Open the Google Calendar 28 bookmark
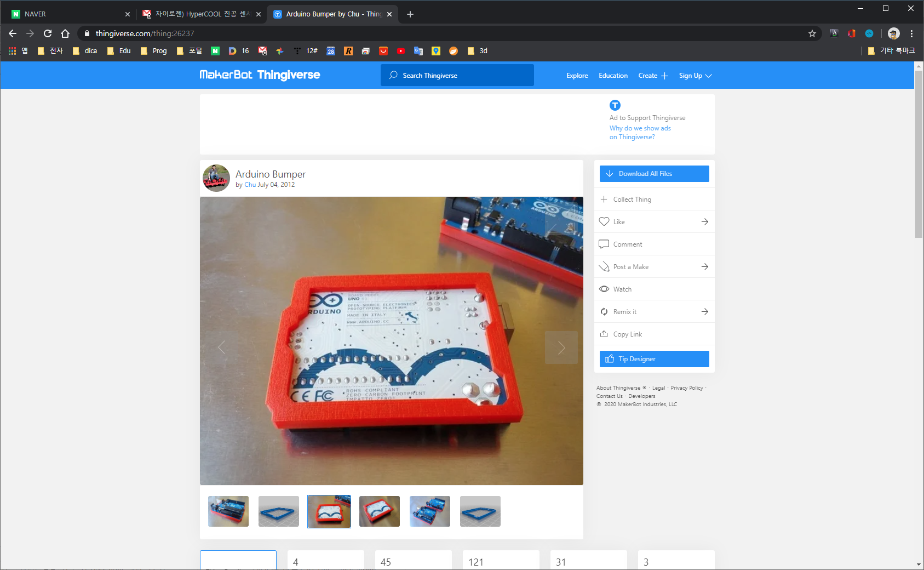924x570 pixels. pyautogui.click(x=331, y=51)
